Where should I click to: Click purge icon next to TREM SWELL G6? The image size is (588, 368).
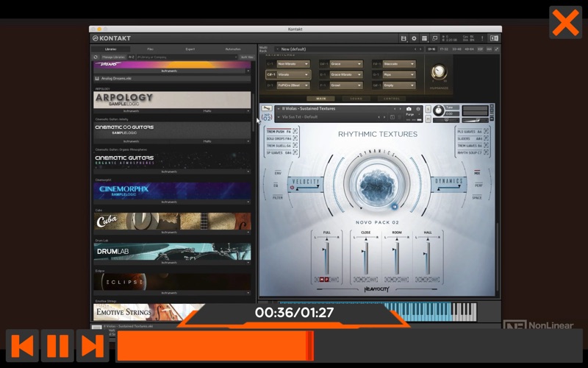295,146
